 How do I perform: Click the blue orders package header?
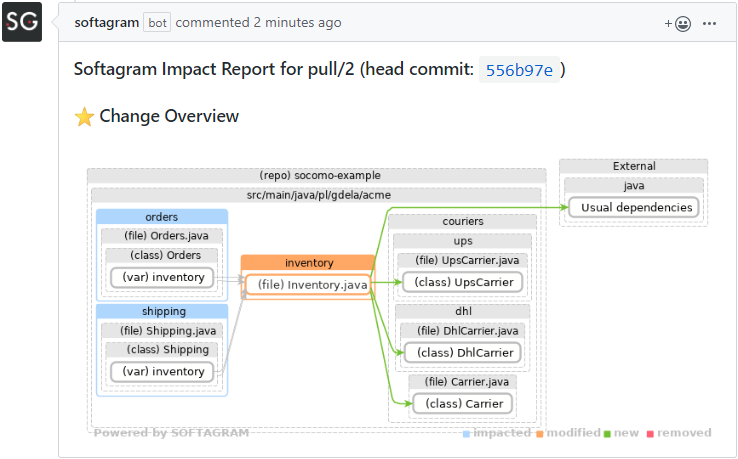point(162,217)
